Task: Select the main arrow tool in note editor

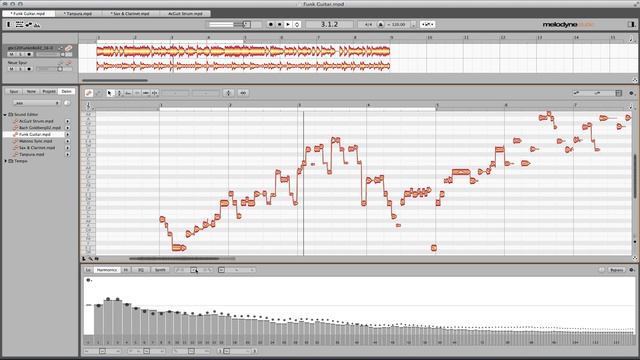Action: [109, 93]
